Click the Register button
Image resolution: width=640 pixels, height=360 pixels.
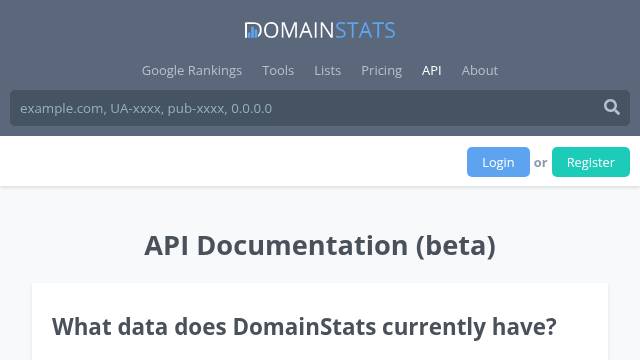pos(591,162)
